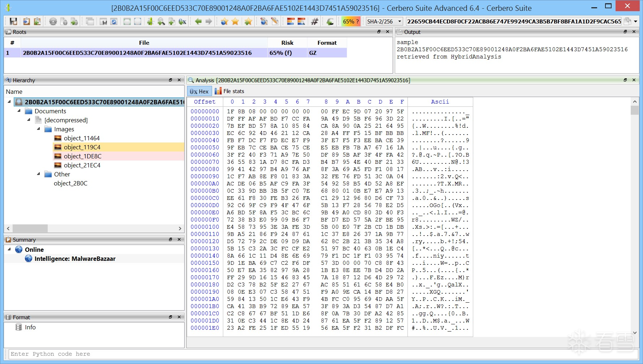Click the settings gear toolbar icon
This screenshot has width=643, height=364.
(53, 22)
